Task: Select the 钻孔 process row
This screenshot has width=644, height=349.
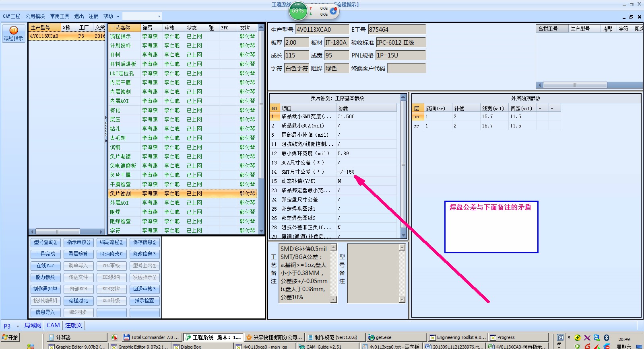Action: [183, 129]
